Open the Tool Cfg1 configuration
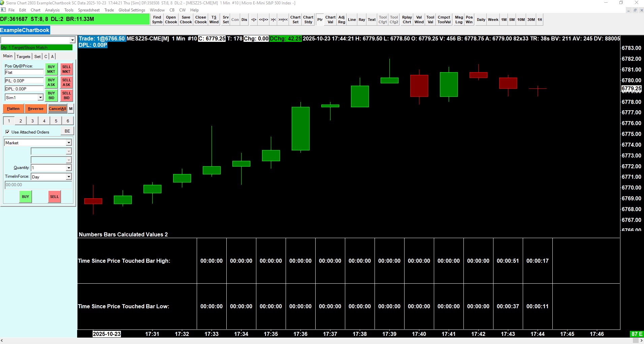The width and height of the screenshot is (644, 344). [x=383, y=20]
